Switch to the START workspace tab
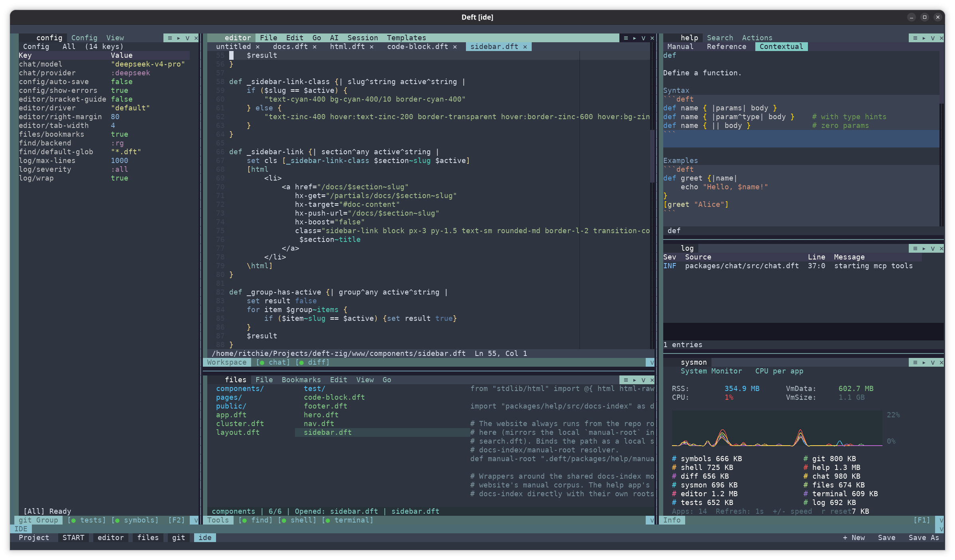 tap(73, 538)
